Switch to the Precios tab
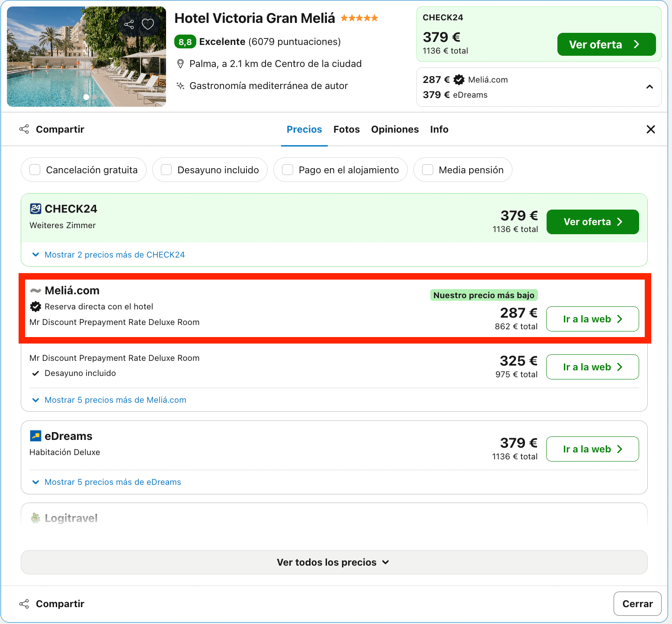Viewport: 672px width, 624px height. point(304,129)
